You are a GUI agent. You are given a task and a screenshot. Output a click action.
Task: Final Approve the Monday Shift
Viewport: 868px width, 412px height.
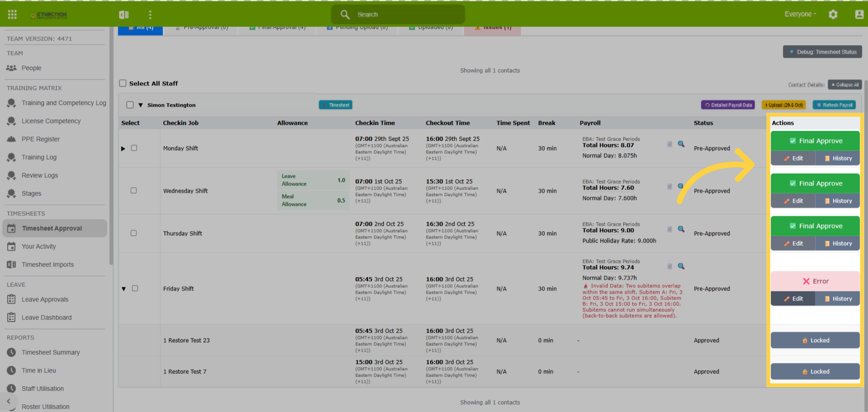(815, 141)
